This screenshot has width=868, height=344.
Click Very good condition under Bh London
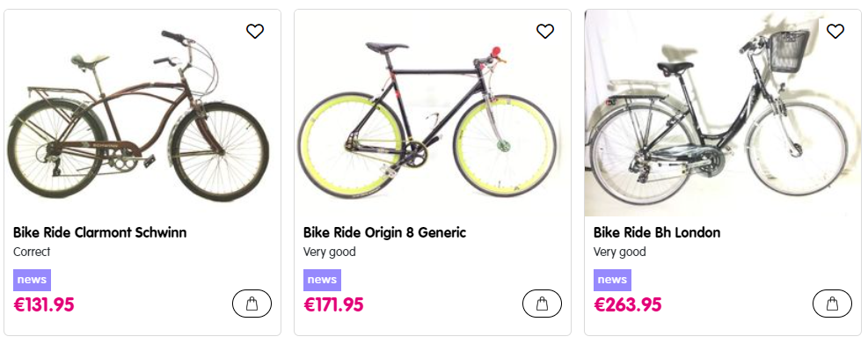(619, 252)
